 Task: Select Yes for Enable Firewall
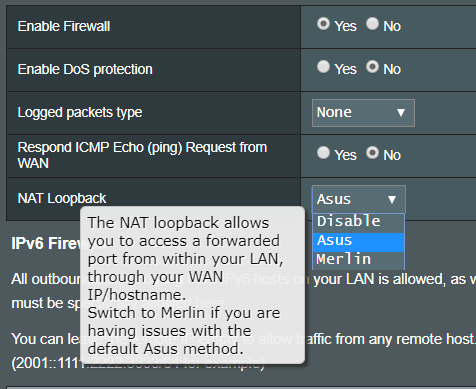(x=323, y=24)
